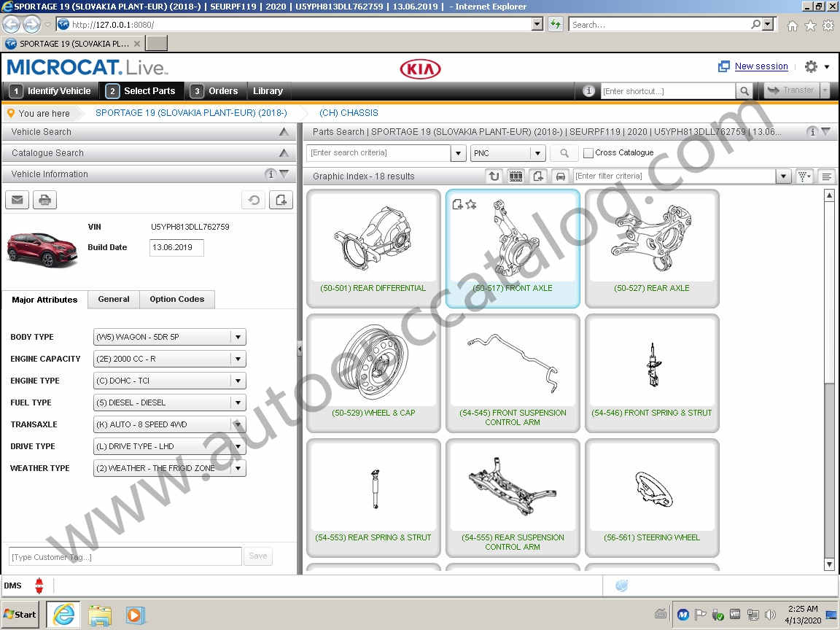Click the email envelope icon in Vehicle Information
Image resolution: width=840 pixels, height=630 pixels.
point(17,200)
